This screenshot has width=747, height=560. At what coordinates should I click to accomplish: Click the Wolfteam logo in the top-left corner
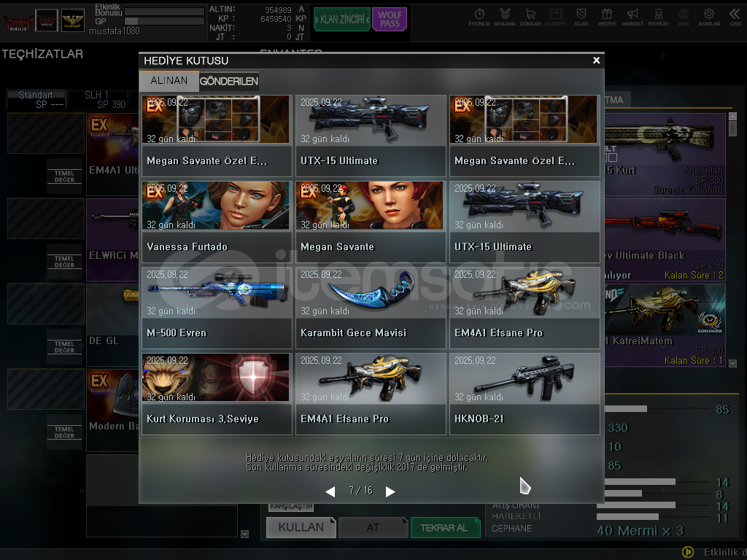click(x=18, y=21)
